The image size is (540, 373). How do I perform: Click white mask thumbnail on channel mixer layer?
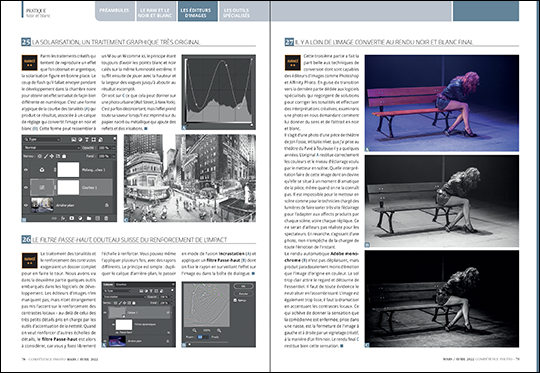(x=68, y=170)
